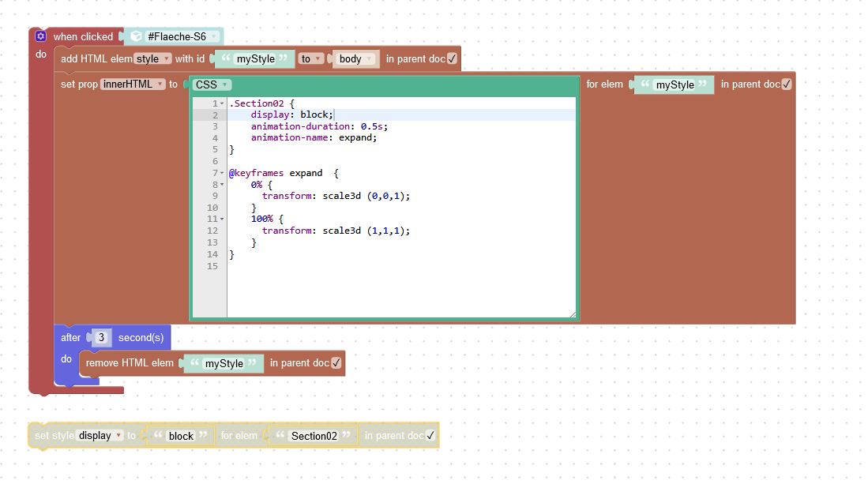Screen dimensions: 868x484
Task: Edit the myStyle text in set prop block
Action: pos(674,84)
